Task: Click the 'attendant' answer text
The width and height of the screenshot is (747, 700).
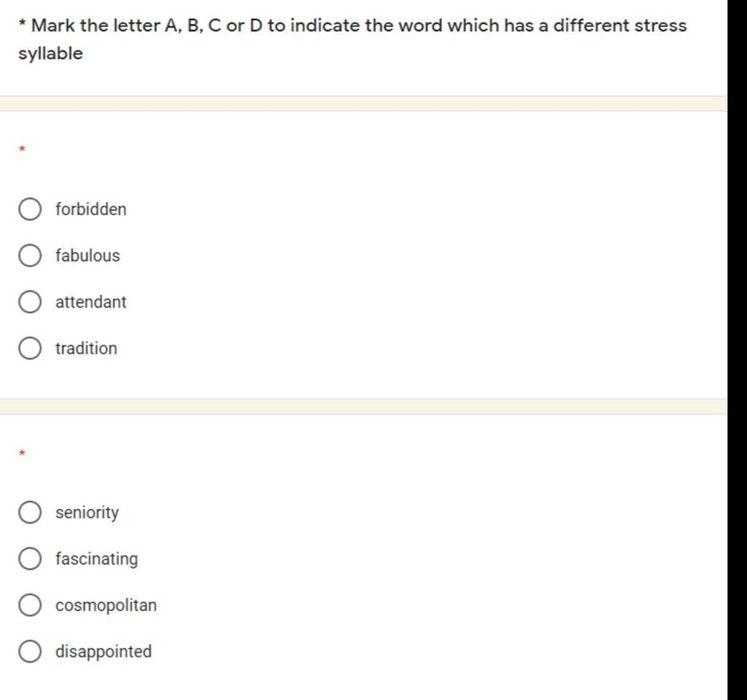Action: 91,302
